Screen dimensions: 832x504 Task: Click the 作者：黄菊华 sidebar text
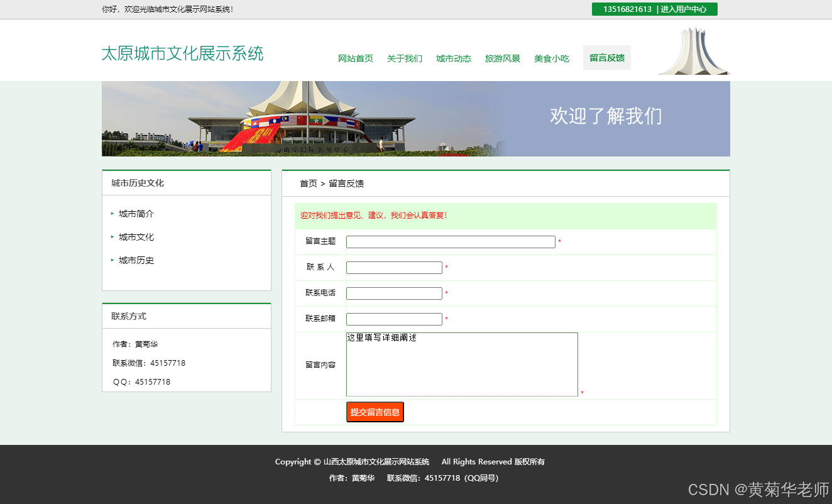(135, 344)
